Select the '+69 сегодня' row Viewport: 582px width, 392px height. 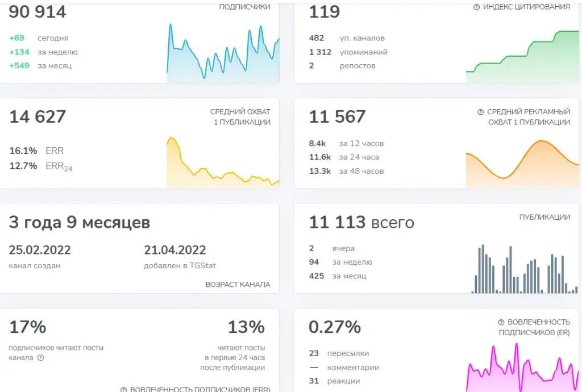[39, 38]
